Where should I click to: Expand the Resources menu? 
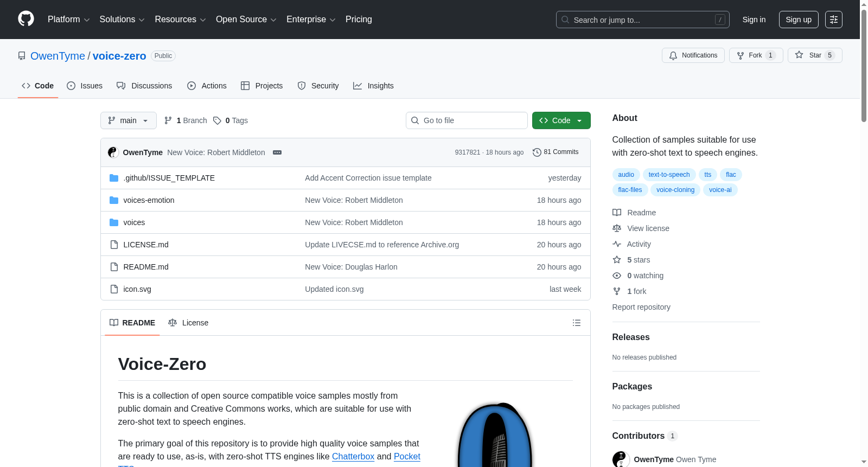coord(180,20)
